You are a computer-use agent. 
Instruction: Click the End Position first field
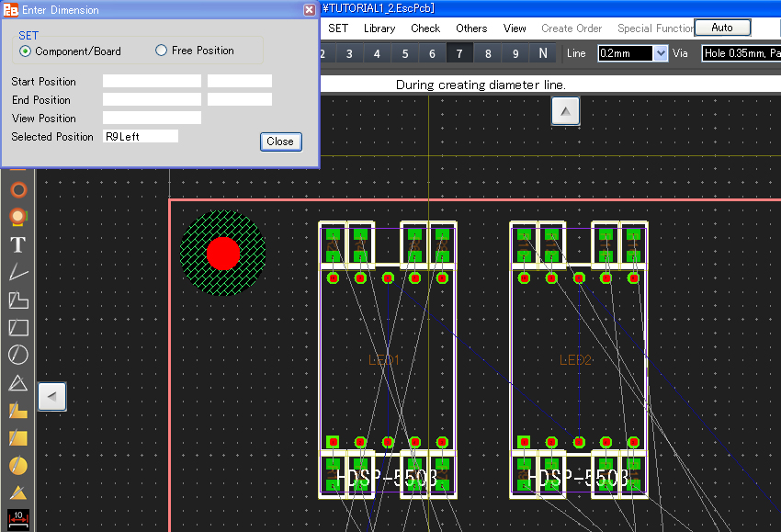click(x=152, y=99)
